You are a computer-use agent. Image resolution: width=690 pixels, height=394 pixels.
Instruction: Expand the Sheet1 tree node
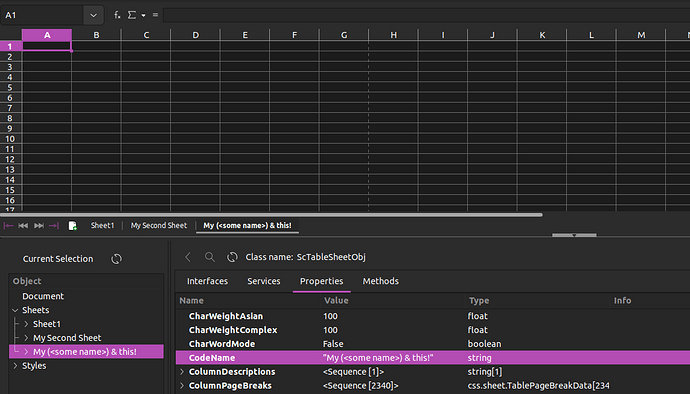point(26,324)
